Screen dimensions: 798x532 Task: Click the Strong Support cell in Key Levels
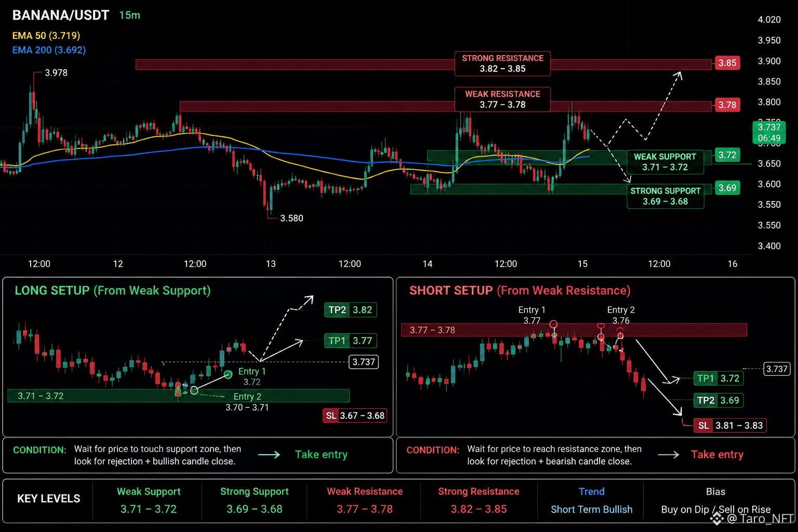pyautogui.click(x=255, y=500)
